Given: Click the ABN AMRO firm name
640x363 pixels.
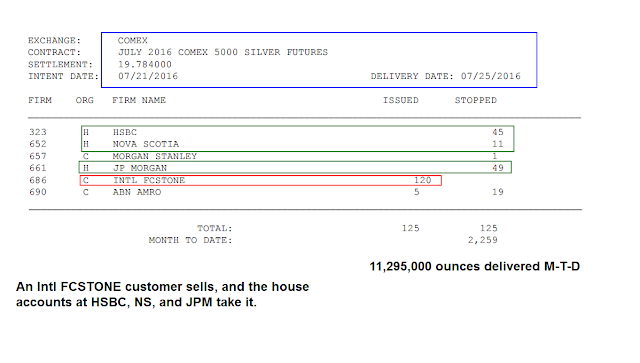Looking at the screenshot, I should (x=137, y=192).
